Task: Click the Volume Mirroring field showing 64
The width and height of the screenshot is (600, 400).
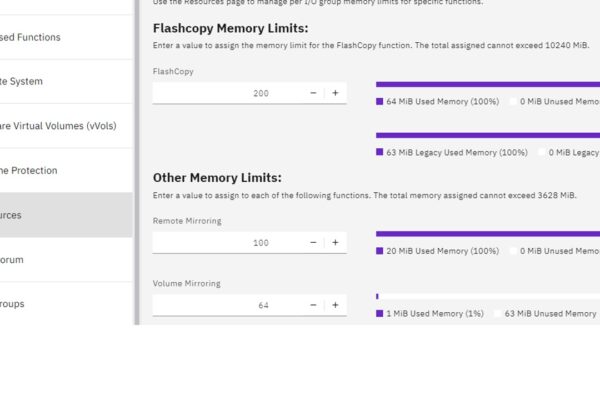Action: [228, 305]
